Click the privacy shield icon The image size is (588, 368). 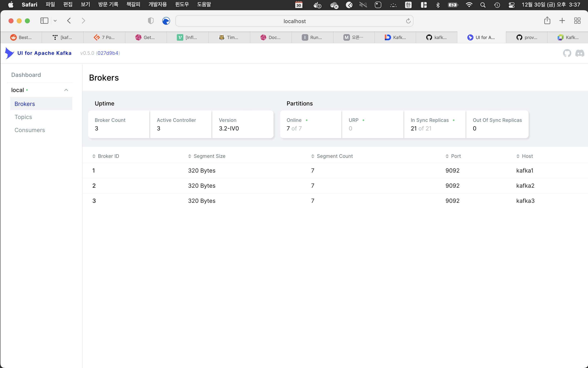pyautogui.click(x=151, y=21)
